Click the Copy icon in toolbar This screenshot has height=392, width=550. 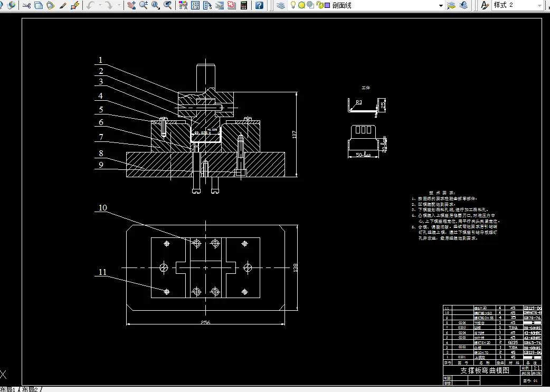pos(39,5)
